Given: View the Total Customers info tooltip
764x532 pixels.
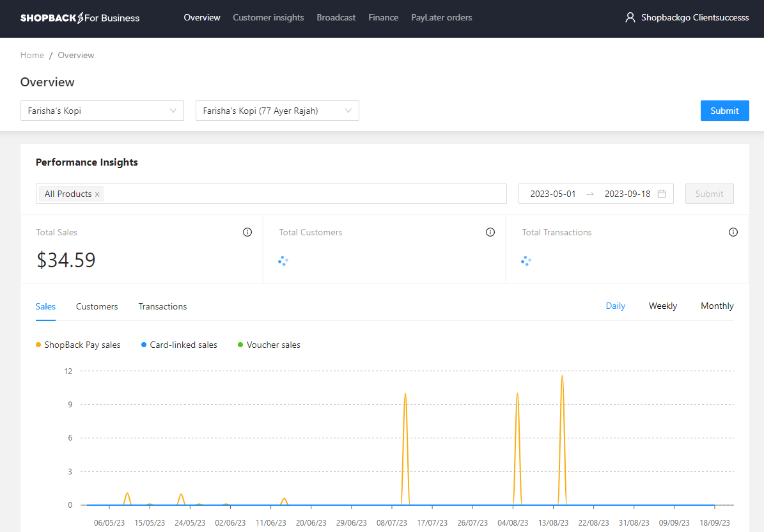Looking at the screenshot, I should [490, 232].
